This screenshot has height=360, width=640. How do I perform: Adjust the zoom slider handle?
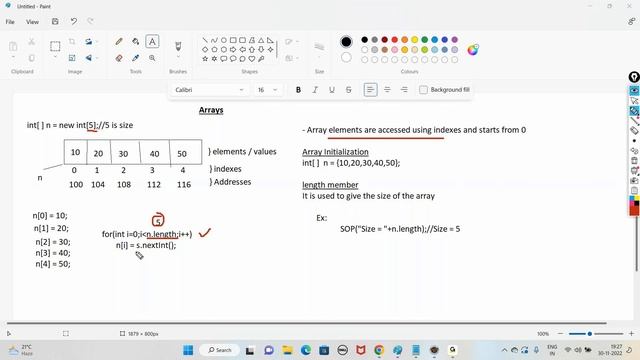tap(589, 333)
